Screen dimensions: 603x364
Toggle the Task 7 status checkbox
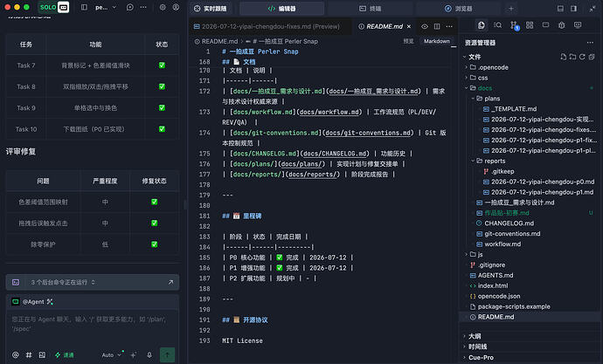(162, 65)
